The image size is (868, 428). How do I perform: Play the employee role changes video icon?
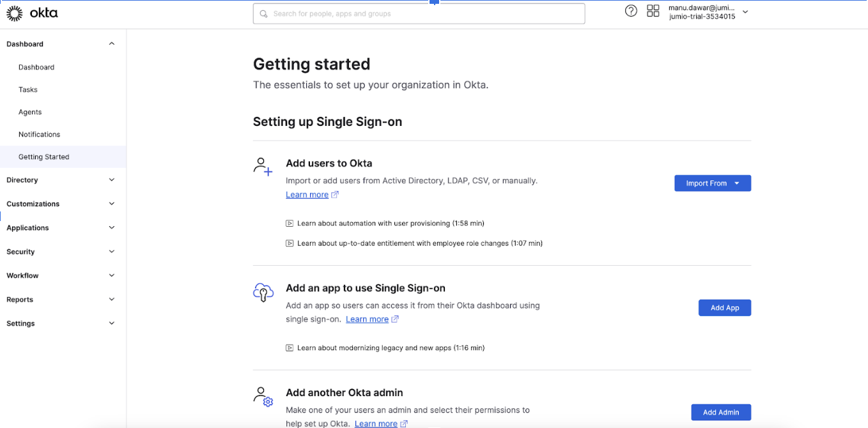click(x=290, y=243)
